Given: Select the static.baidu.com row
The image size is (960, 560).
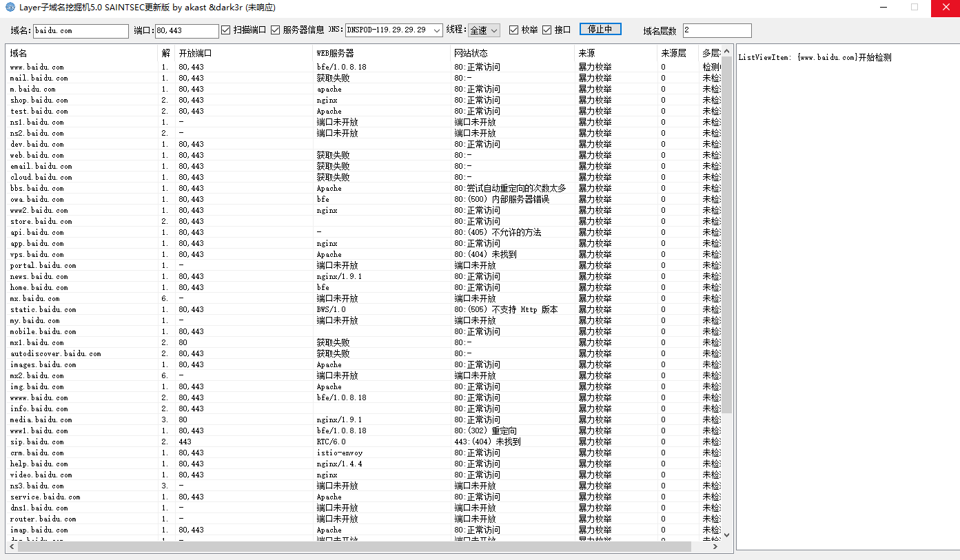Looking at the screenshot, I should point(364,309).
